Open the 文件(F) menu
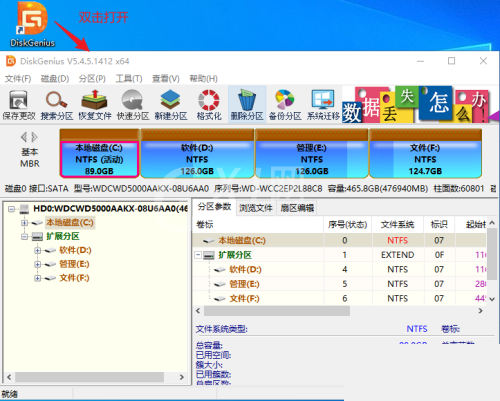The width and height of the screenshot is (500, 401). tap(18, 79)
